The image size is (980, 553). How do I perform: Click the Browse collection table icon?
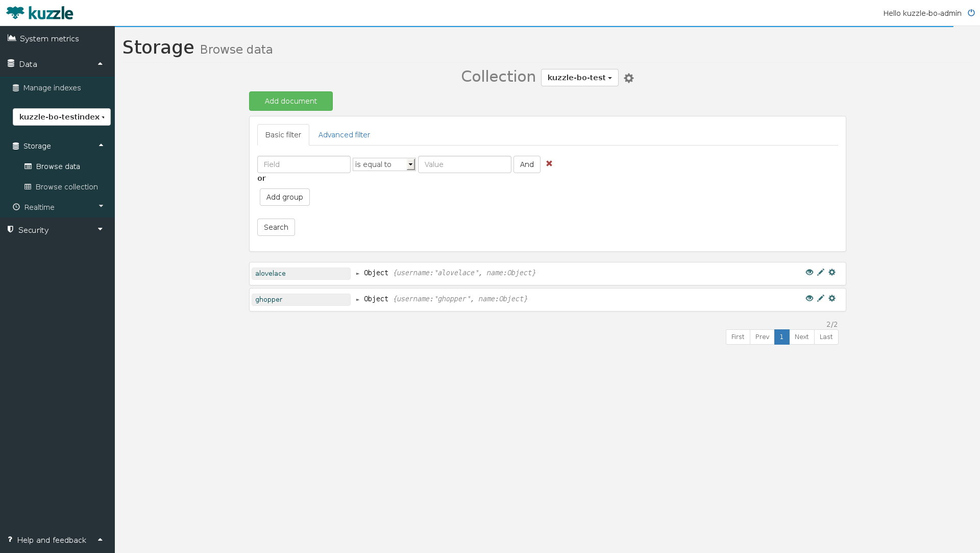click(x=28, y=187)
